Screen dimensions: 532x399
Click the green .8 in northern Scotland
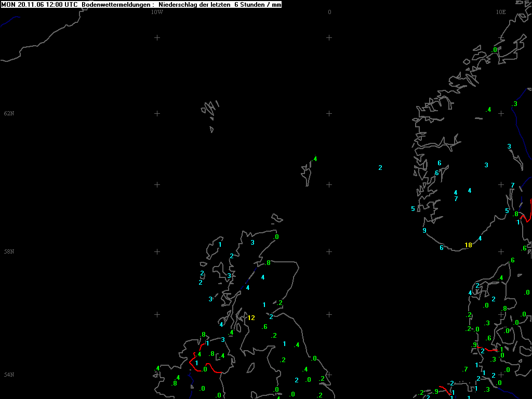[x=267, y=263]
